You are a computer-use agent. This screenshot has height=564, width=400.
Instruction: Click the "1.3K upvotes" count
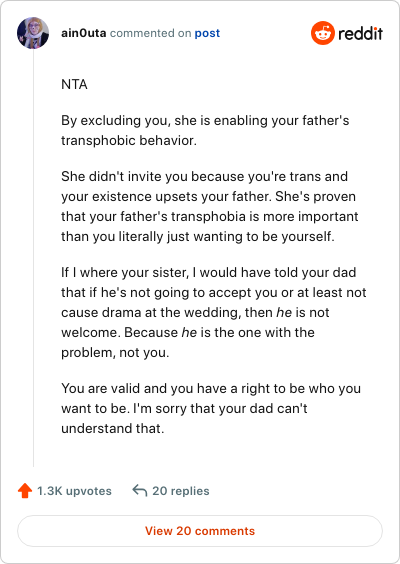coord(74,491)
